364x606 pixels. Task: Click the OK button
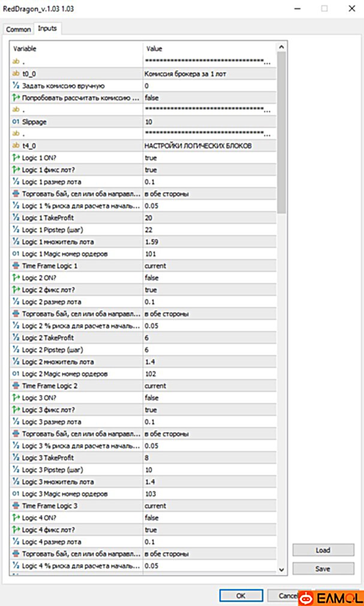[240, 596]
